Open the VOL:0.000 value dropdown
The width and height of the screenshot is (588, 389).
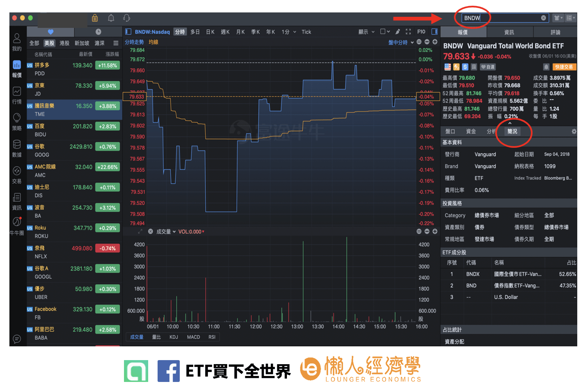(x=191, y=231)
